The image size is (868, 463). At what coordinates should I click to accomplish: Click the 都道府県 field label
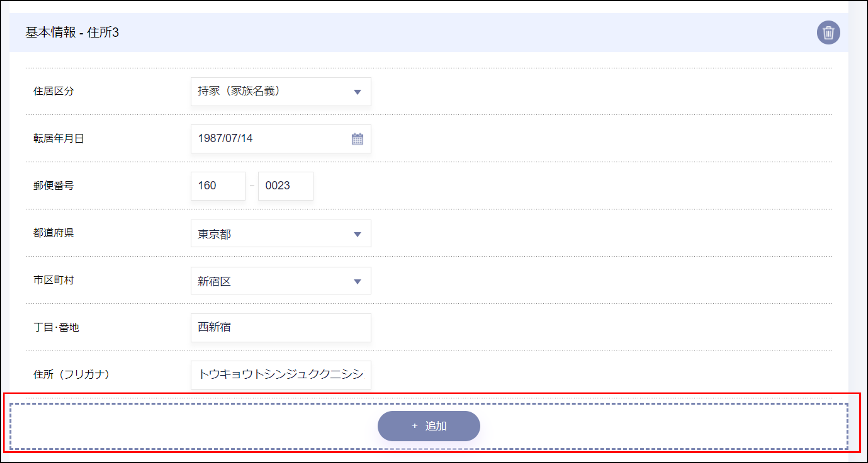[x=54, y=233]
